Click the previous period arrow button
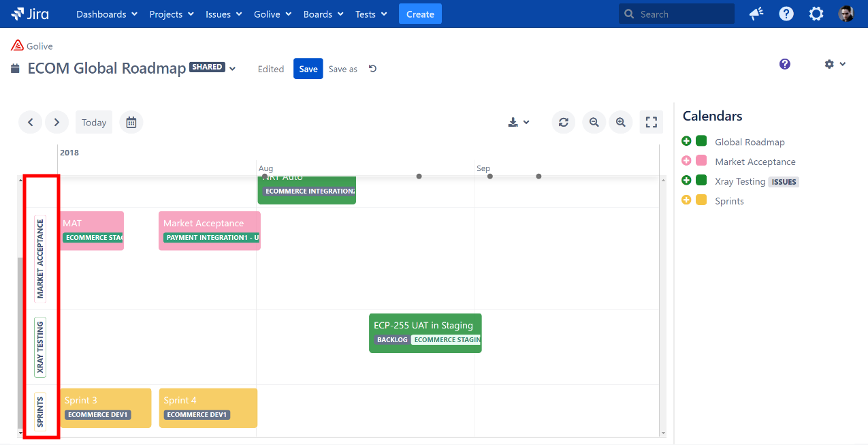The width and height of the screenshot is (868, 445). click(x=30, y=123)
